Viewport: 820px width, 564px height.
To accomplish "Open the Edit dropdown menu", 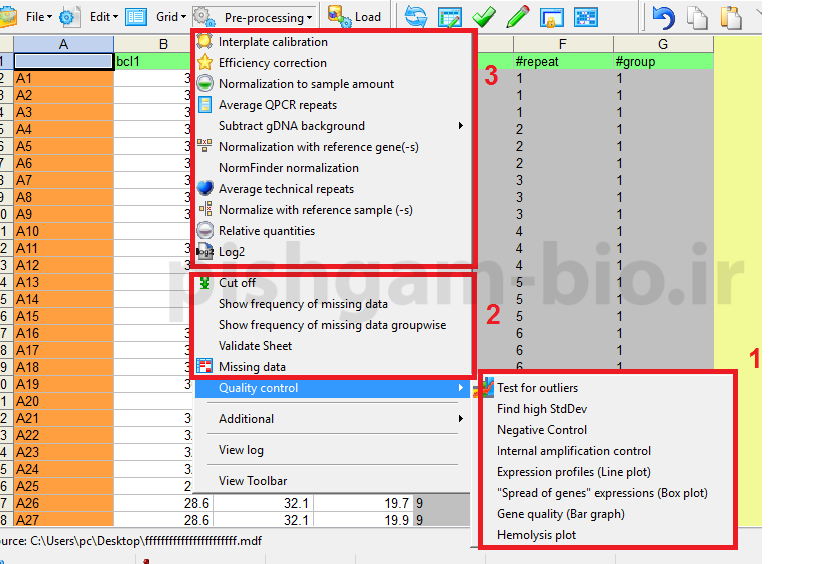I will [x=103, y=17].
